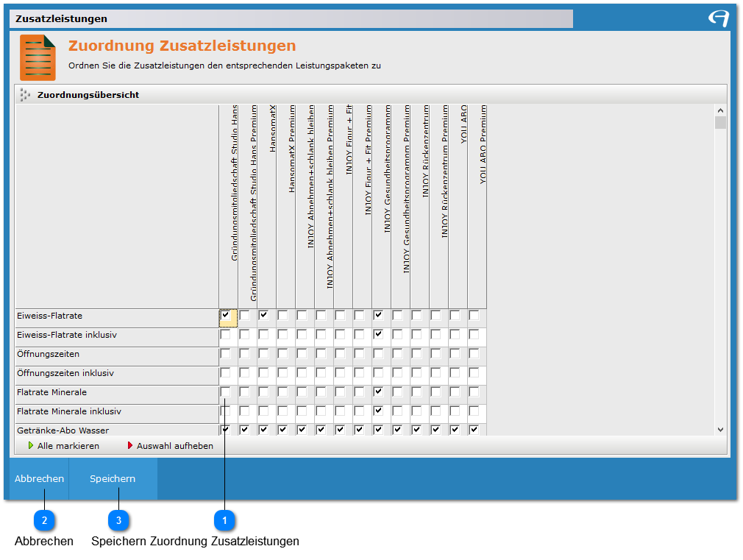Click the Abbrechen button
The height and width of the screenshot is (560, 743).
39,478
